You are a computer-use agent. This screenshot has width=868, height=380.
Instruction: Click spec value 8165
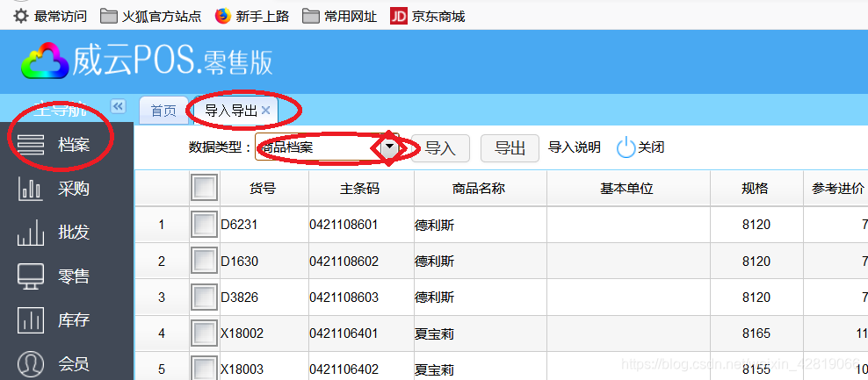(756, 333)
